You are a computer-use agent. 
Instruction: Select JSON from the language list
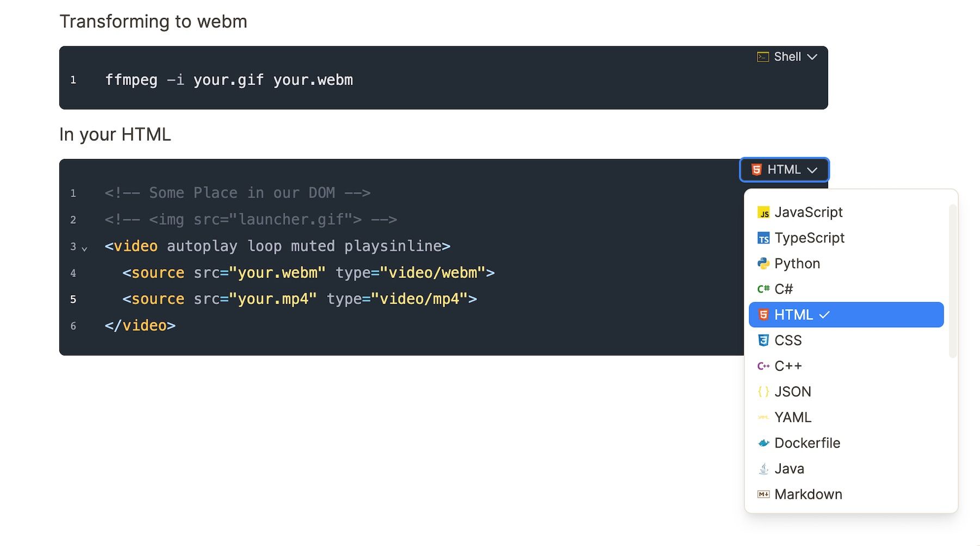pos(792,392)
